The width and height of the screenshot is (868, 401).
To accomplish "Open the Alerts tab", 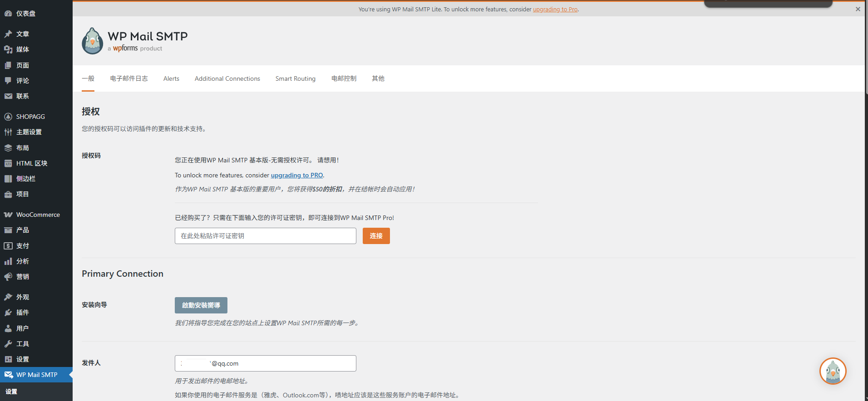I will coord(171,78).
